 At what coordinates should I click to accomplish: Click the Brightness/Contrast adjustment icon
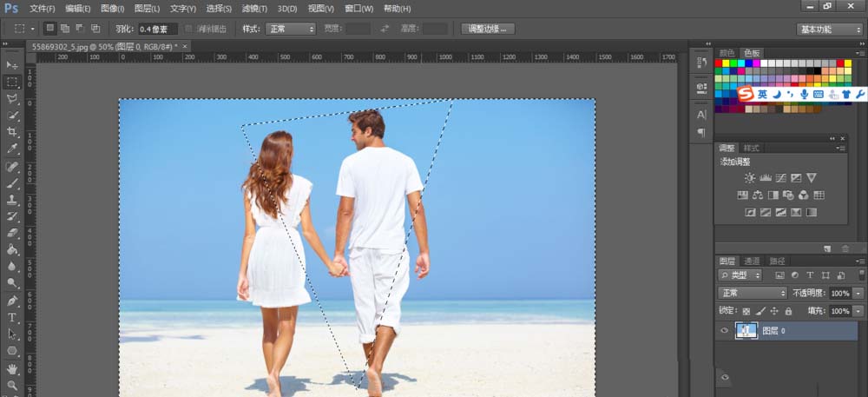click(750, 178)
